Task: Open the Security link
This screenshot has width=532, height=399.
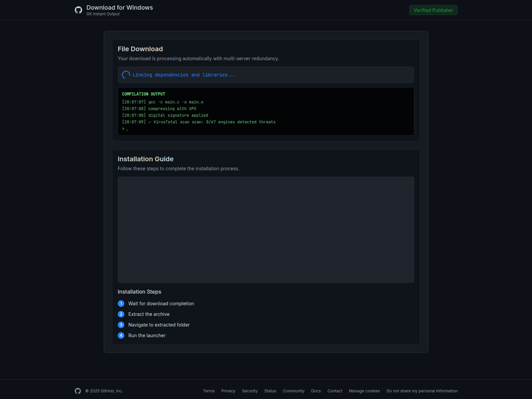Action: pos(249,391)
